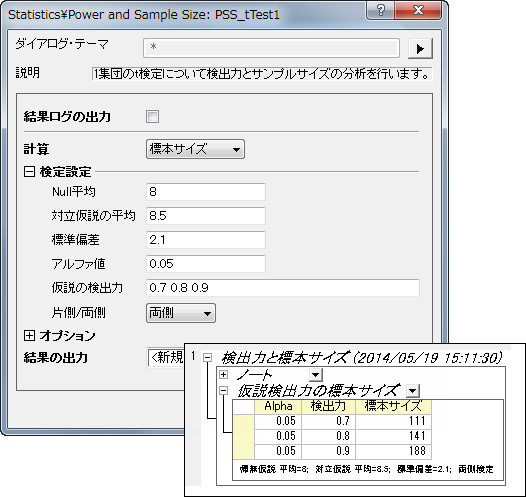
Task: Click the 仮説の検出力 input field
Action: click(283, 288)
